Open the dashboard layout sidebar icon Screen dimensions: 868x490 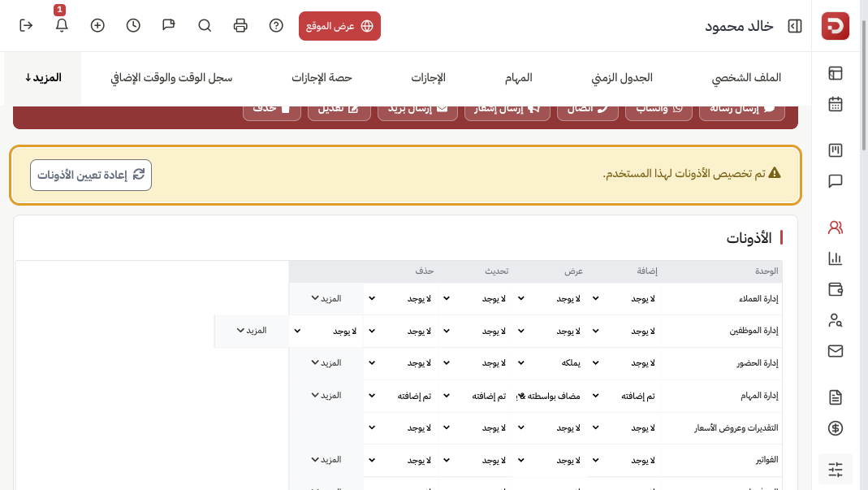point(836,73)
